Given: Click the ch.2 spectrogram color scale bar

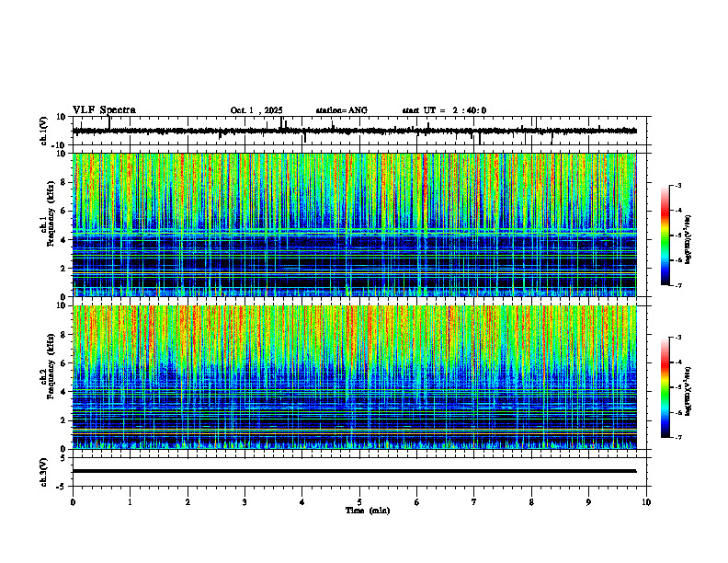Looking at the screenshot, I should tap(665, 387).
